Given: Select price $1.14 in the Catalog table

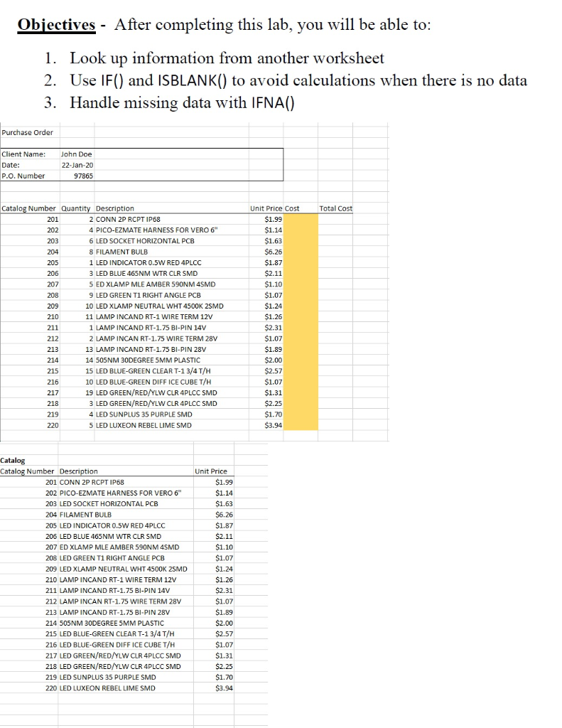Looking at the screenshot, I should [x=224, y=493].
